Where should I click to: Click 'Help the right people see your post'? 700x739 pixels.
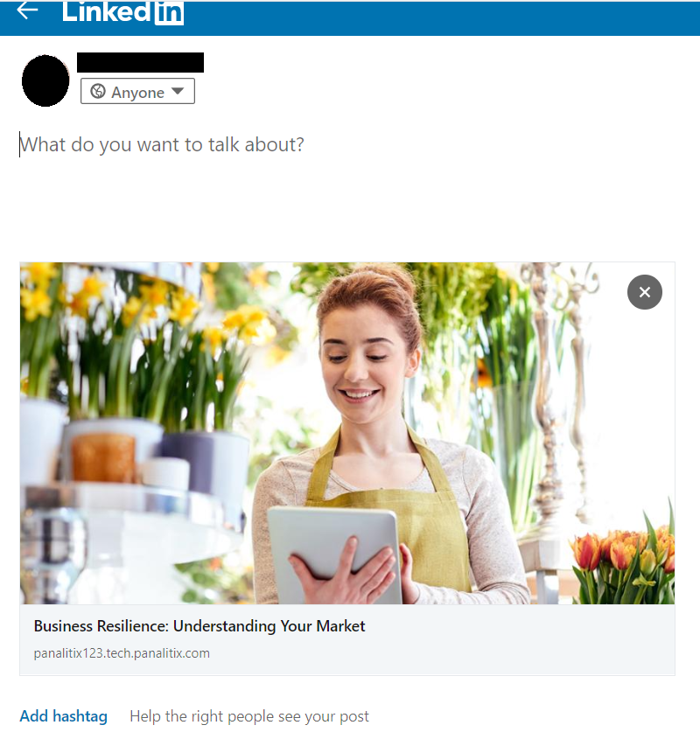coord(249,716)
